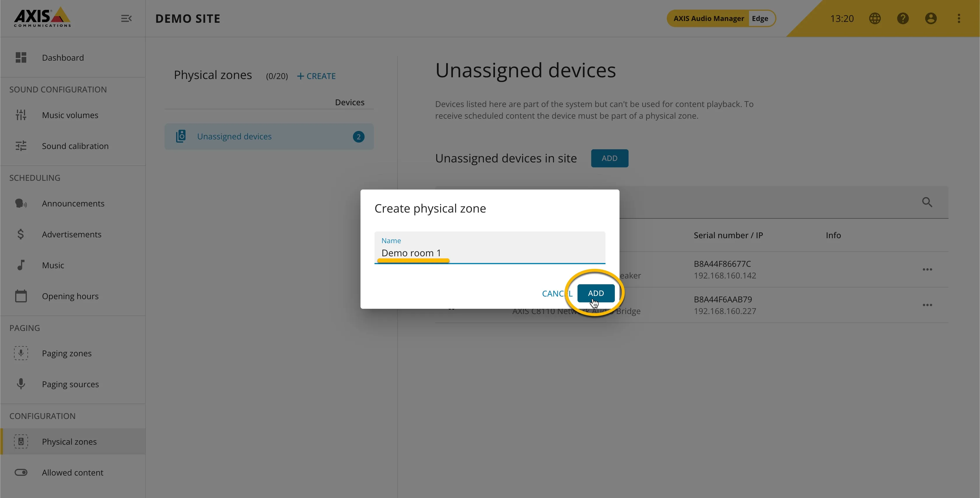Viewport: 980px width, 498px height.
Task: Click the Devices column header
Action: coord(350,102)
